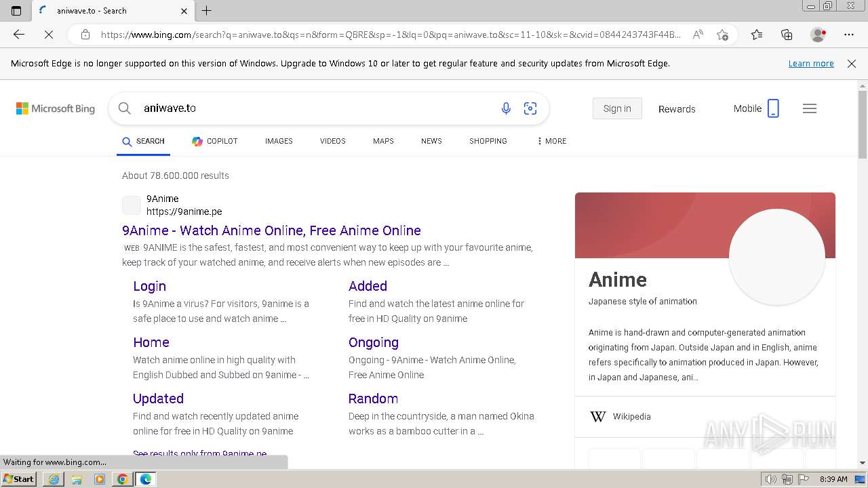The image size is (868, 488).
Task: Switch to the SHOPPING tab
Action: [x=488, y=141]
